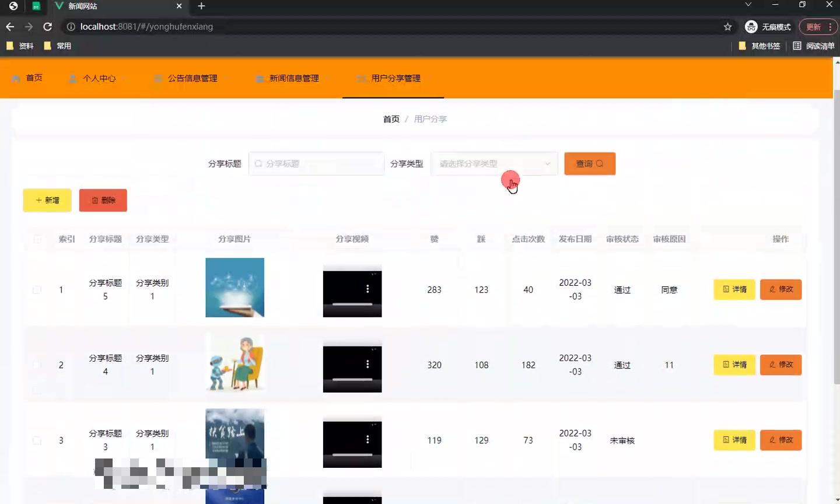The width and height of the screenshot is (840, 504).
Task: Expand the 请选择分享类型 dropdown
Action: [494, 164]
